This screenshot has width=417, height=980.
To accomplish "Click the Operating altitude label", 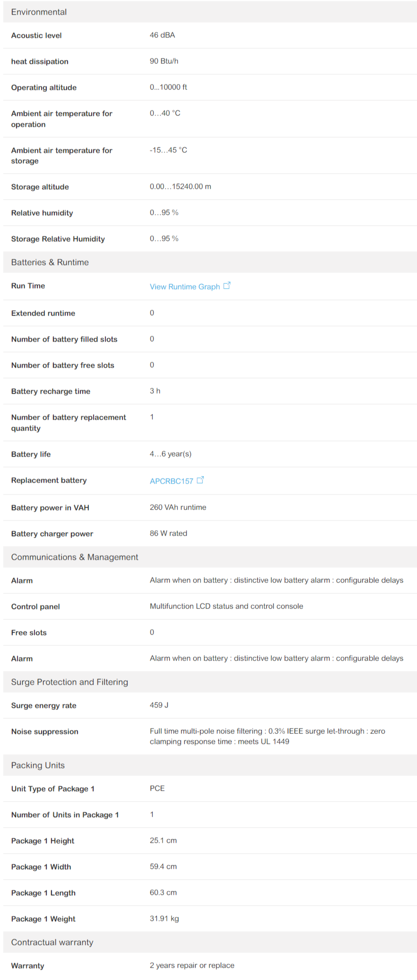I will click(44, 88).
